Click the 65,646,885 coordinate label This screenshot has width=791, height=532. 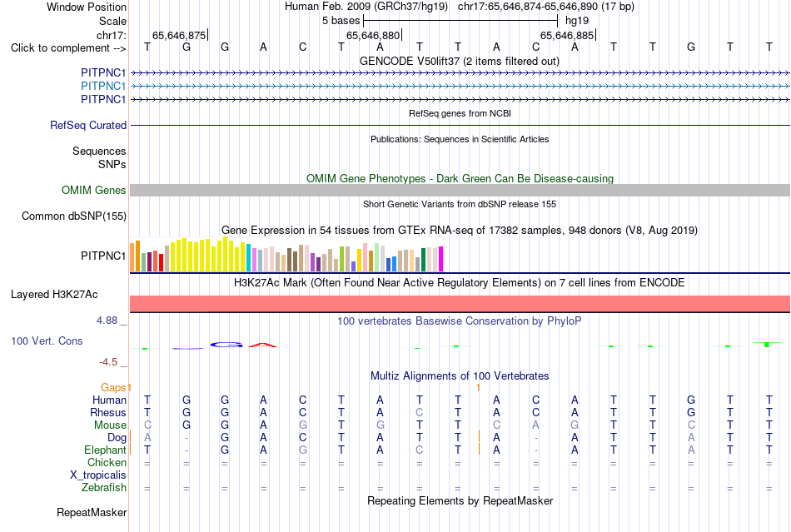(567, 35)
